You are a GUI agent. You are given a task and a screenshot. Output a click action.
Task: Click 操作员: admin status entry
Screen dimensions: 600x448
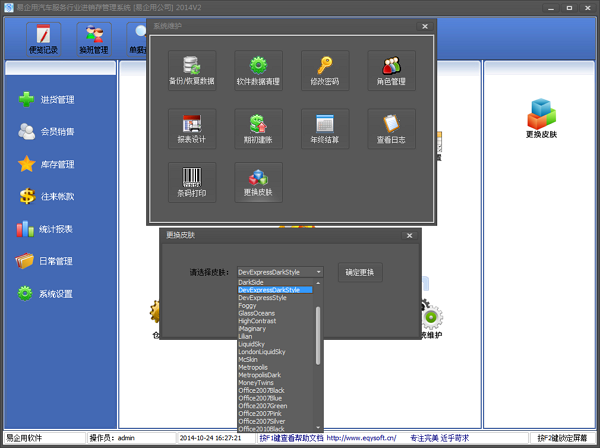(131, 438)
